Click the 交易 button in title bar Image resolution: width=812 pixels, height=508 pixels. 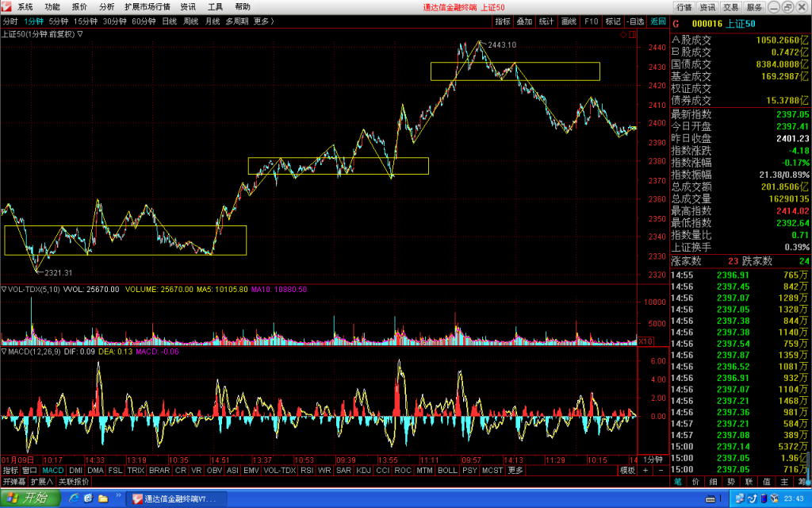[730, 6]
